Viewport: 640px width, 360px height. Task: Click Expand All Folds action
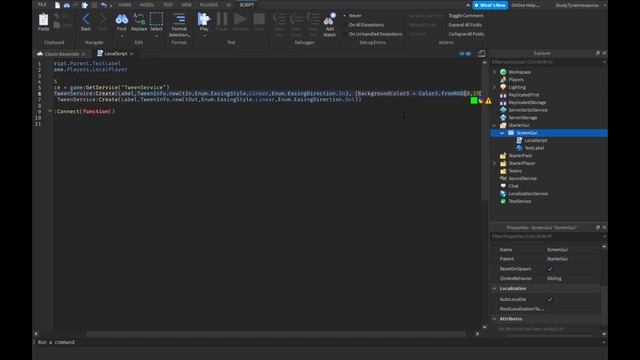click(x=465, y=25)
